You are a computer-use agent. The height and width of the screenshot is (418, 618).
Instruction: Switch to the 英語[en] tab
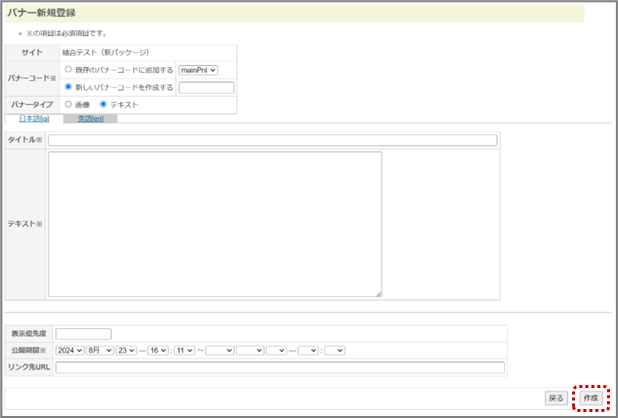coord(91,119)
